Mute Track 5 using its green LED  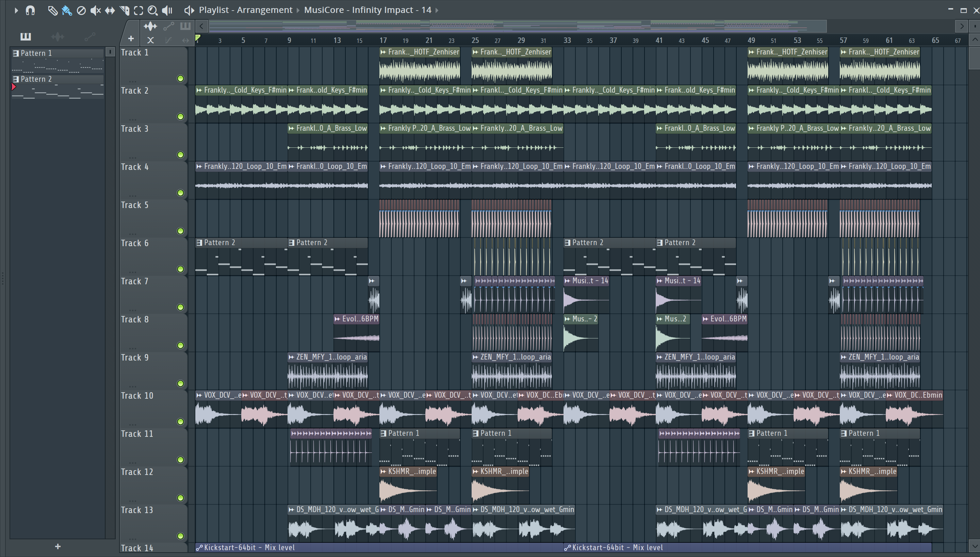coord(180,231)
